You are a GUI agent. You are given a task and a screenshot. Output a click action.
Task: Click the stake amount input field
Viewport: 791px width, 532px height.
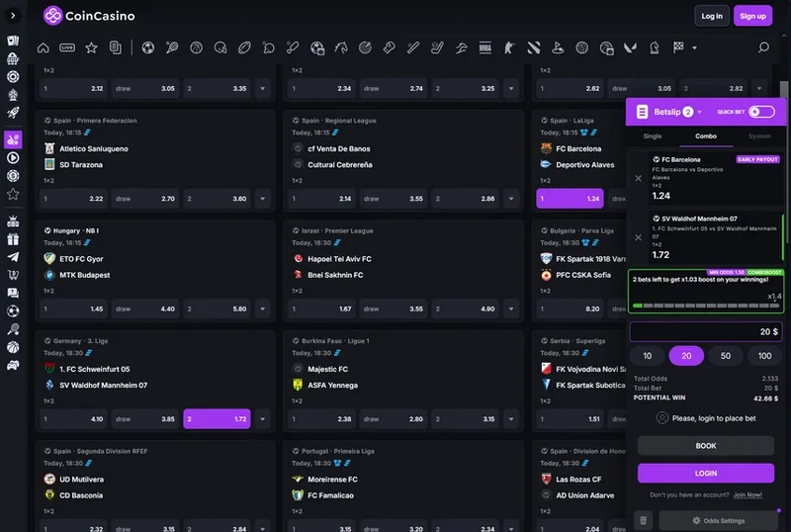coord(706,332)
